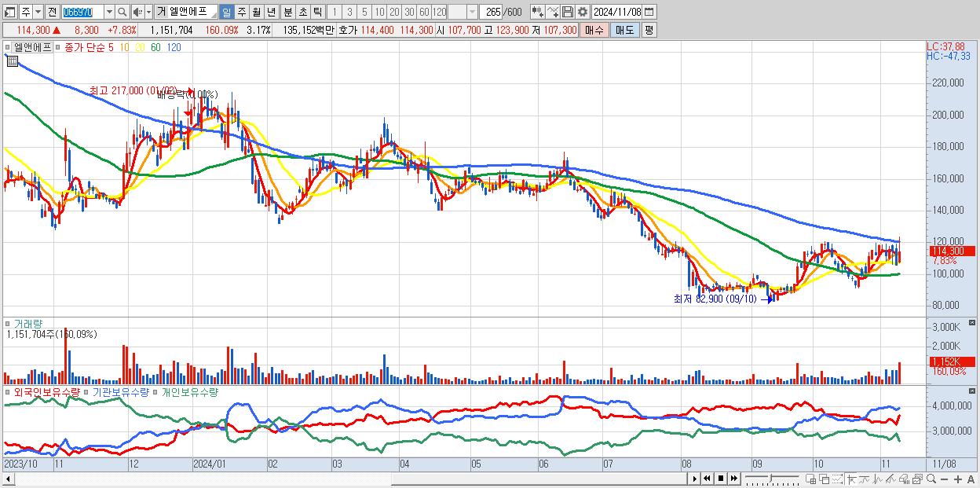Image resolution: width=980 pixels, height=488 pixels.
Task: Expand the dropdown next to the speaker icon
Action: coord(148,12)
